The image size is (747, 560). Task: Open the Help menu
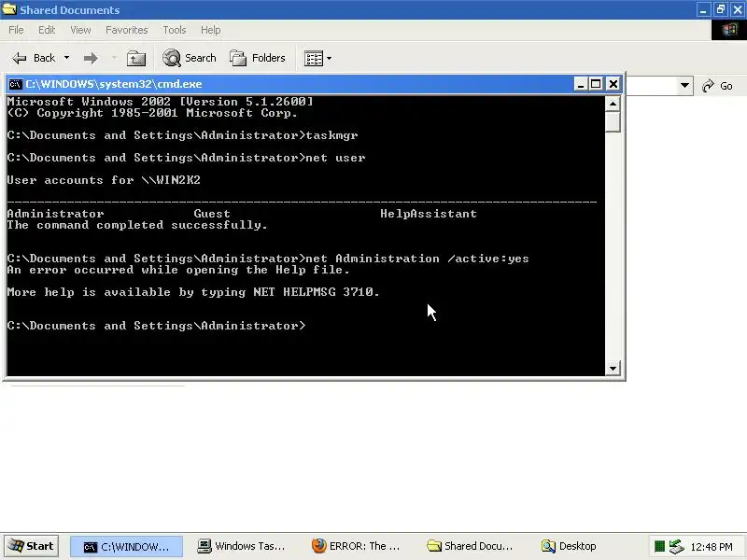point(211,30)
